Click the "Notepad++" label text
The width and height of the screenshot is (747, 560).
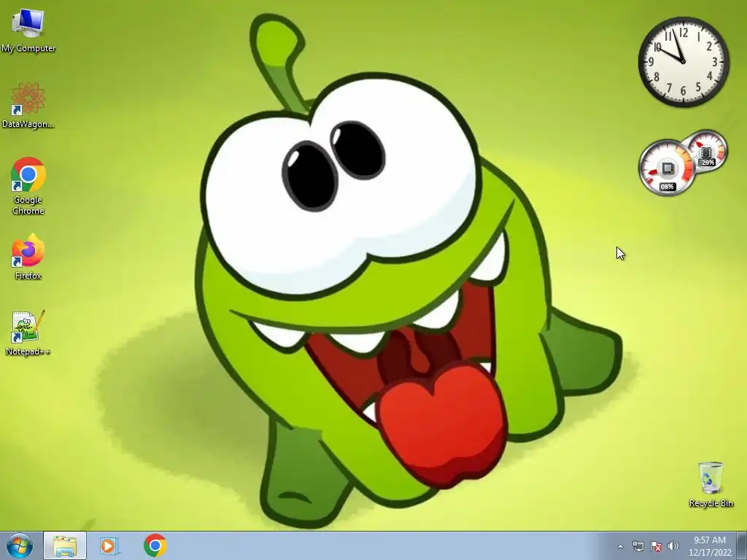28,352
